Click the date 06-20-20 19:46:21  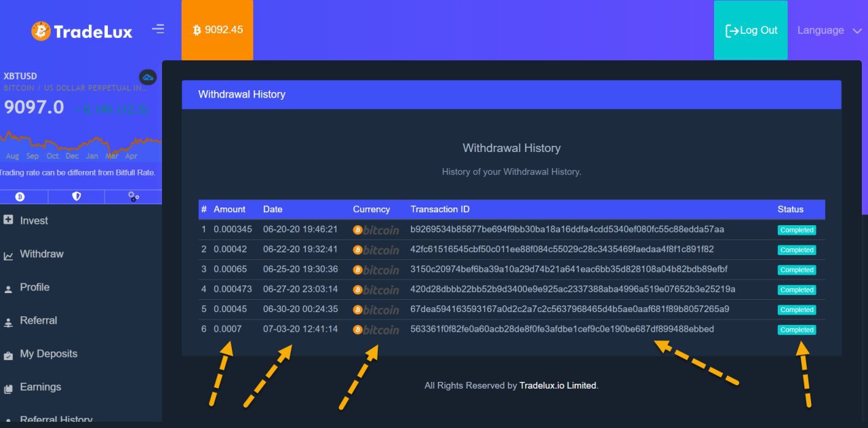[300, 229]
